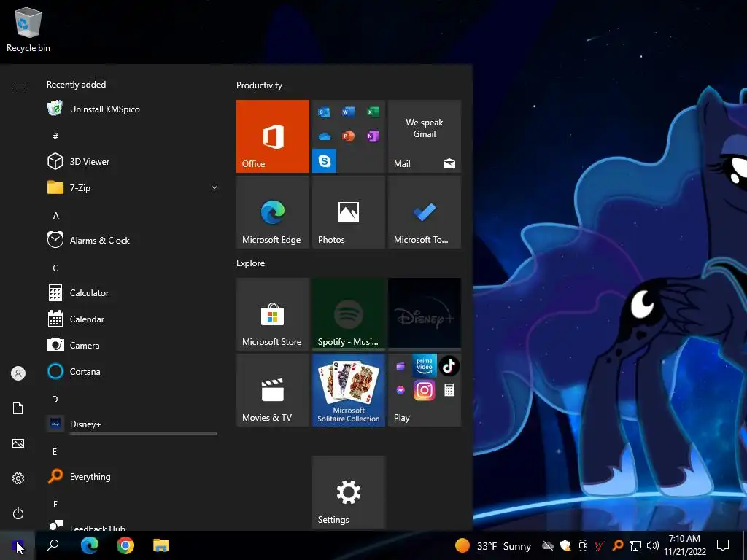This screenshot has width=747, height=560.
Task: Jump to letter A section header
Action: click(55, 216)
